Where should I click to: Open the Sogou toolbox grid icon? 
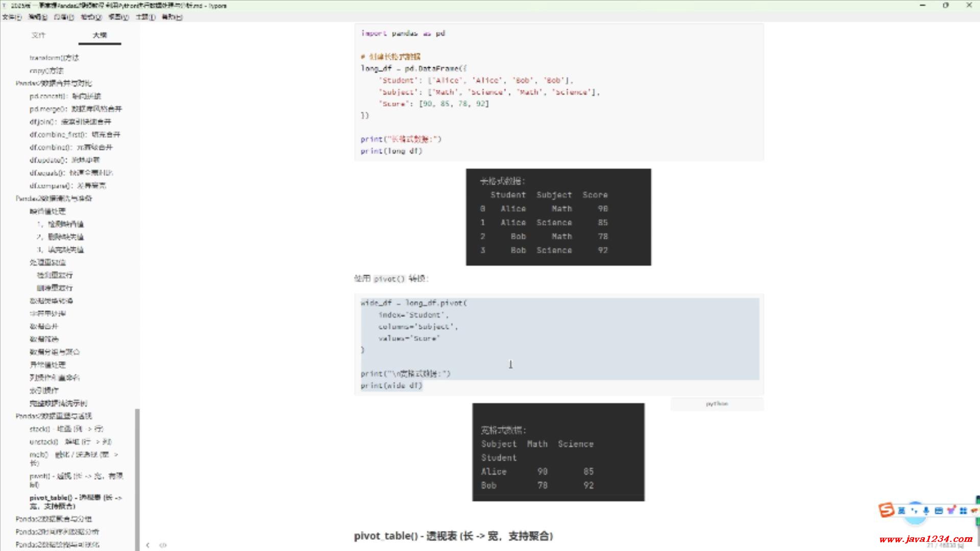[x=963, y=510]
